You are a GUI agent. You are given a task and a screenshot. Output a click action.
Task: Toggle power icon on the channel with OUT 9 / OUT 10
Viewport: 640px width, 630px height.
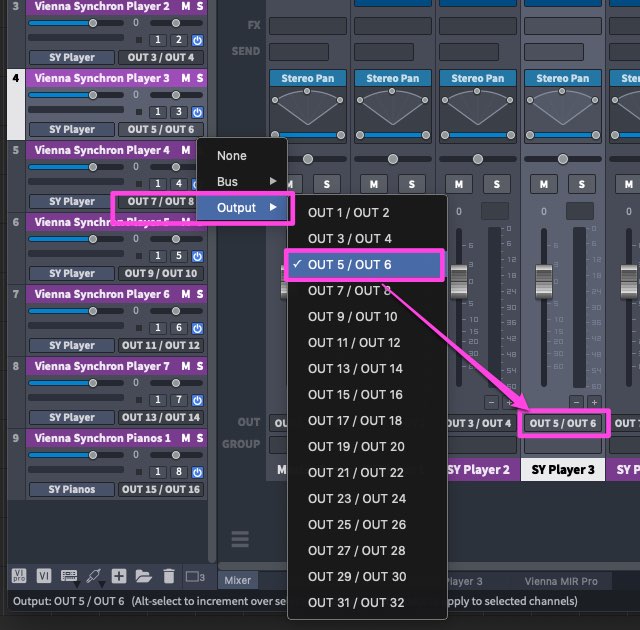tap(197, 256)
